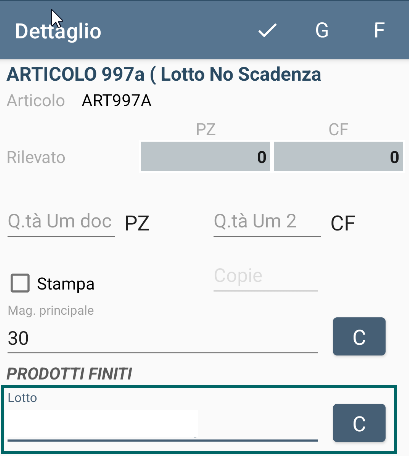Click the Rilevato CF value box
This screenshot has width=409, height=456.
[338, 157]
